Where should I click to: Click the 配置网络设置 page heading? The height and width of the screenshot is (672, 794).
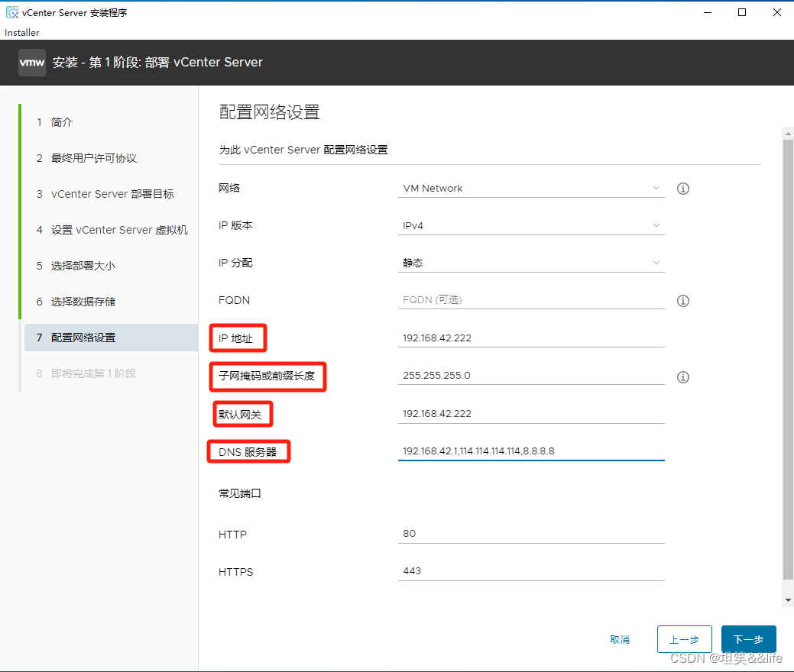tap(270, 112)
